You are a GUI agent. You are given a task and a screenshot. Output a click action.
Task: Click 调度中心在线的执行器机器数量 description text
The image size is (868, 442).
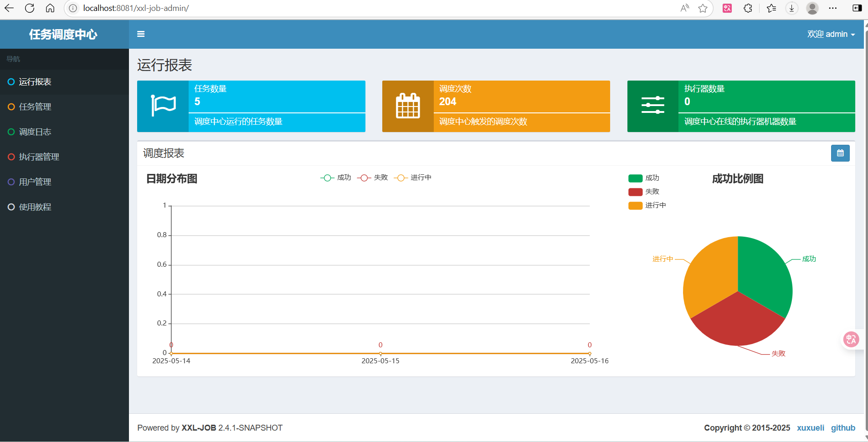(x=740, y=122)
